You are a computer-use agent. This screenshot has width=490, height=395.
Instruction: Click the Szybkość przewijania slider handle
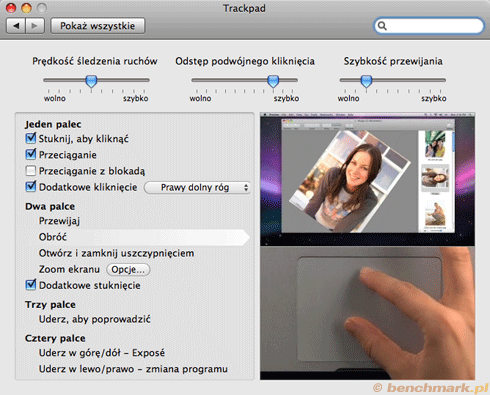point(366,81)
